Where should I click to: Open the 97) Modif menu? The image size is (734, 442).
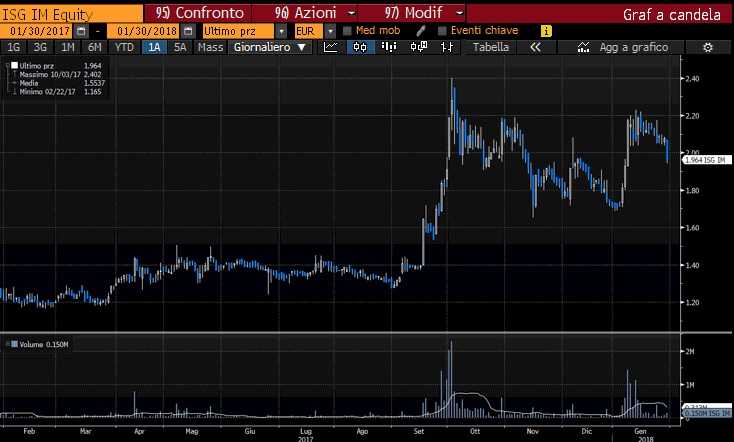point(413,13)
